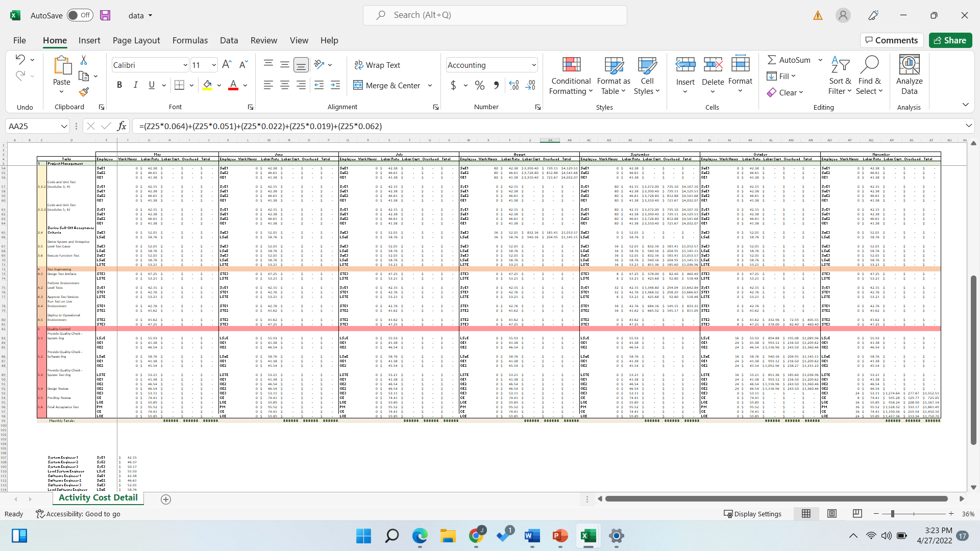Switch to the Formulas ribbon tab
The height and width of the screenshot is (551, 980).
point(190,40)
